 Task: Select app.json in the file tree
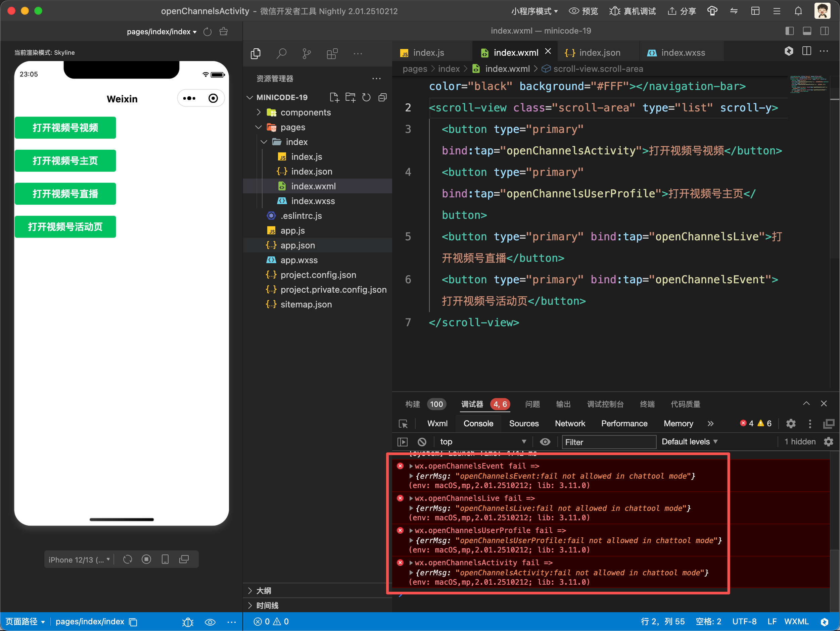point(297,245)
